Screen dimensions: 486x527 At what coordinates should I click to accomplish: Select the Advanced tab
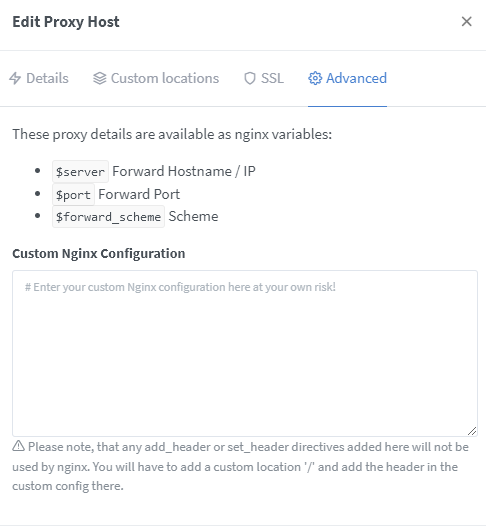point(348,78)
